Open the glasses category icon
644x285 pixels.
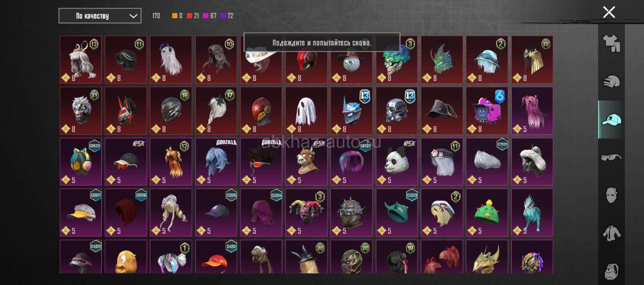point(611,157)
